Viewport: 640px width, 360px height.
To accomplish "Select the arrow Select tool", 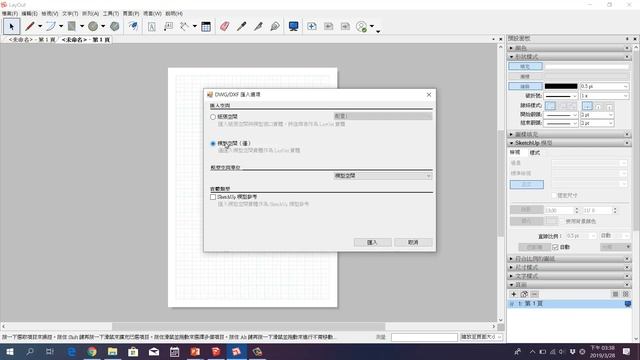I will pos(11,27).
